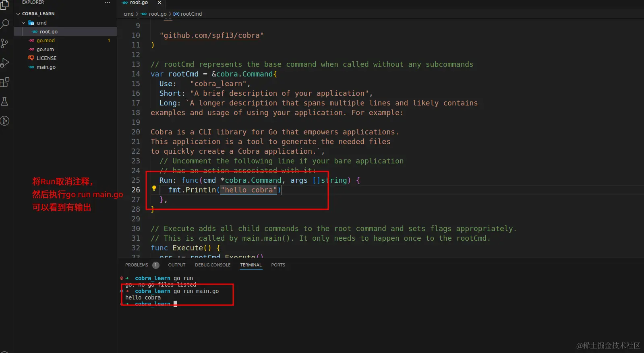Select the Terminal panel tab

[251, 265]
